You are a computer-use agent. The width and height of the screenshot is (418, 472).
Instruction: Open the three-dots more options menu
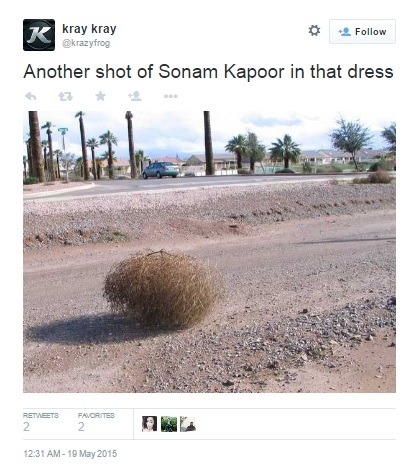tap(171, 96)
